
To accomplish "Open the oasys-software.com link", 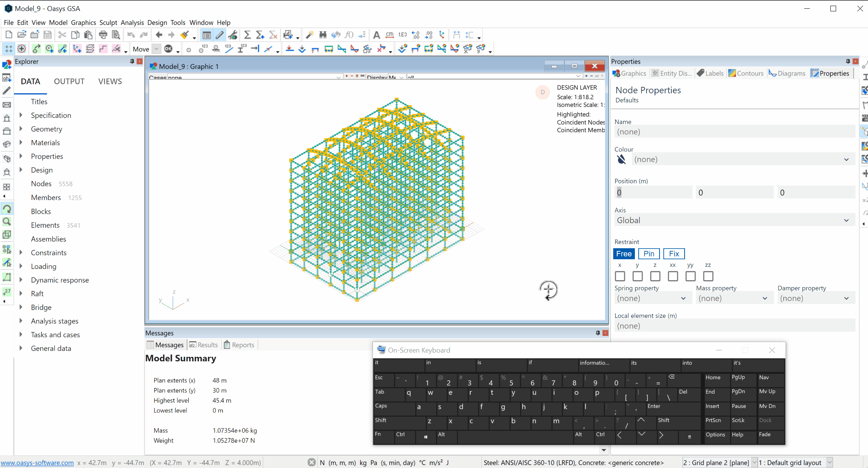I will 37,463.
